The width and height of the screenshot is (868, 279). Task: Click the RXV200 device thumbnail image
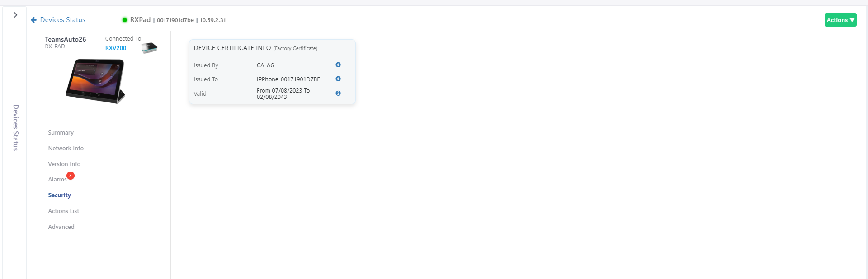(149, 48)
